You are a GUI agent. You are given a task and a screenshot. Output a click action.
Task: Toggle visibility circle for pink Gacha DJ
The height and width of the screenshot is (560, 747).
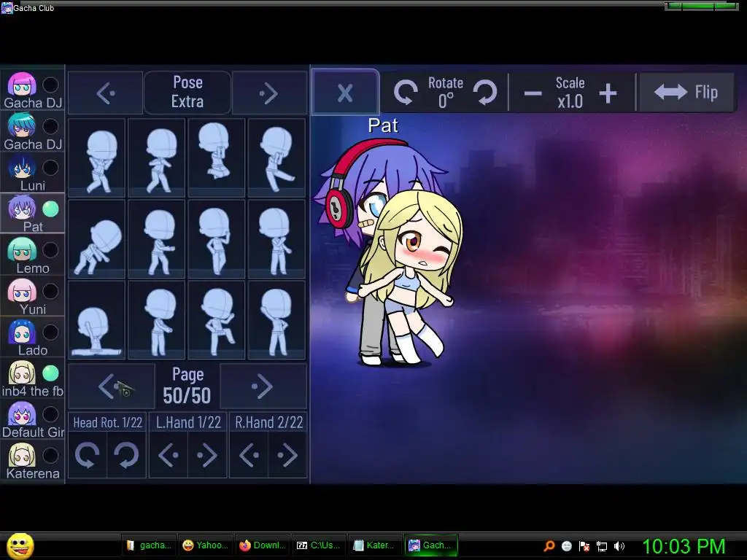[x=50, y=85]
